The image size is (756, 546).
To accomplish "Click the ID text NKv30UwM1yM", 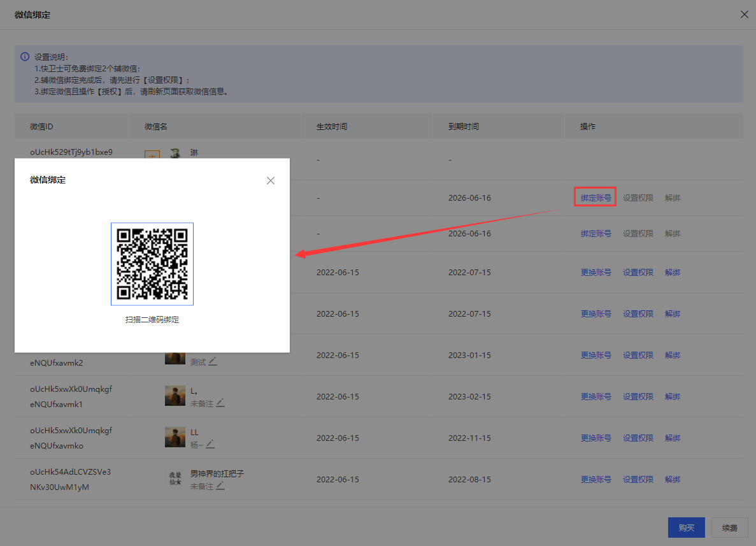I will click(59, 487).
